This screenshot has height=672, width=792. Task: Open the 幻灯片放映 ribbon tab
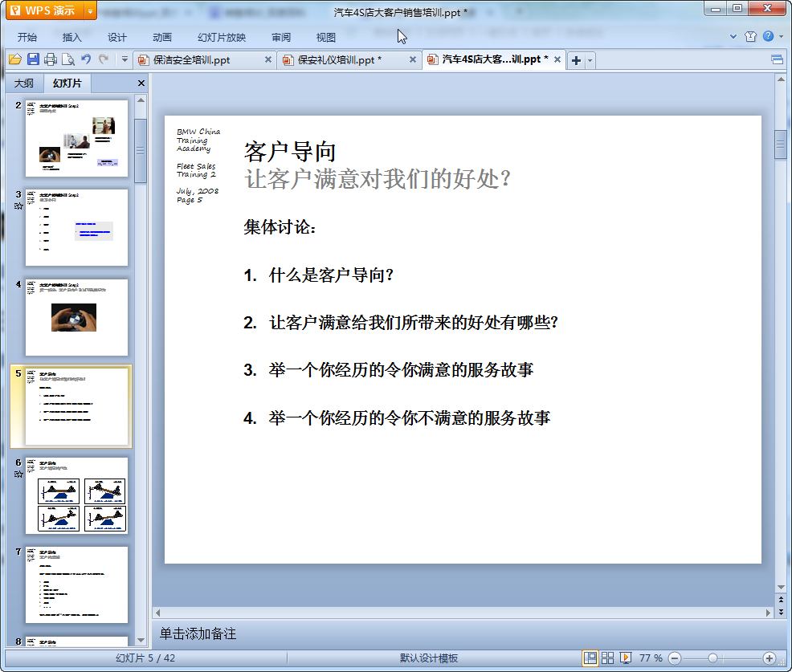click(222, 38)
